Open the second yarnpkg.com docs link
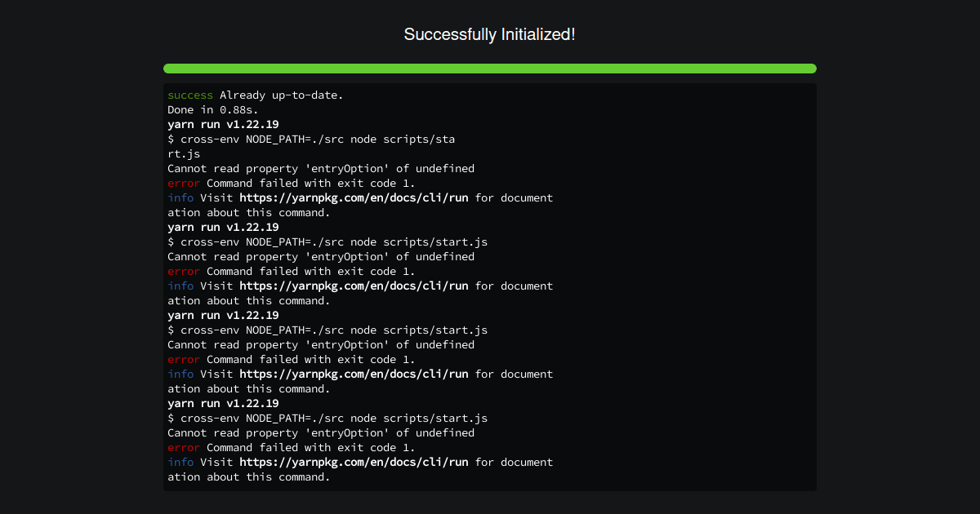 pyautogui.click(x=354, y=286)
